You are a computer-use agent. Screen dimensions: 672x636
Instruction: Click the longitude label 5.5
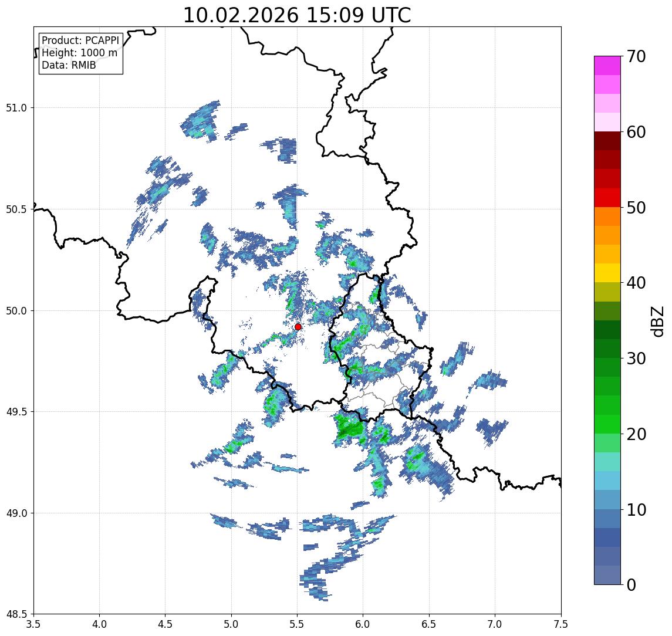click(x=298, y=624)
